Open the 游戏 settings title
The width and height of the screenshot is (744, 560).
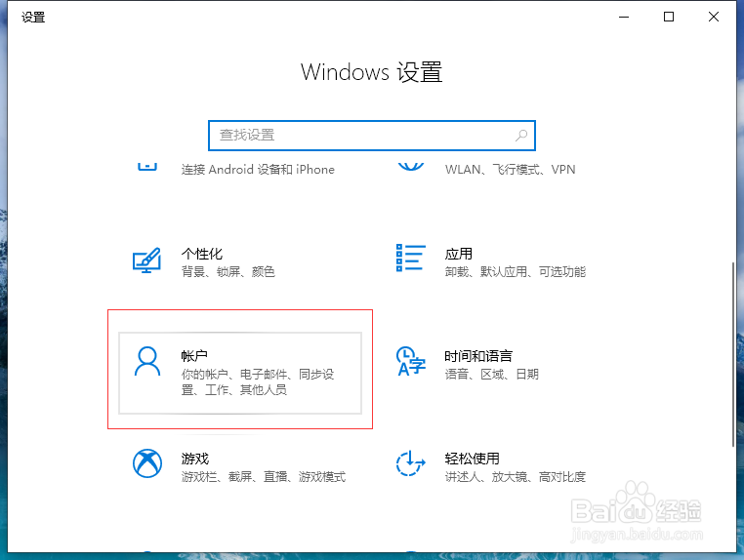pyautogui.click(x=195, y=459)
